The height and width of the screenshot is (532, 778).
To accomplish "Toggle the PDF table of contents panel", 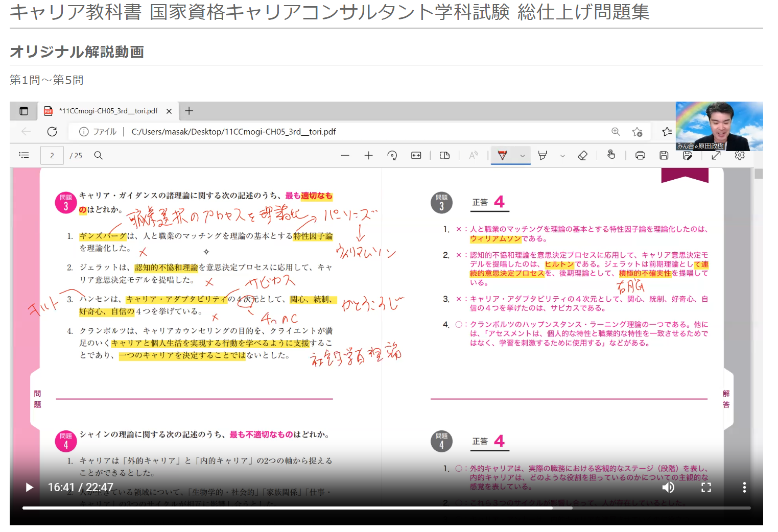I will pos(24,155).
